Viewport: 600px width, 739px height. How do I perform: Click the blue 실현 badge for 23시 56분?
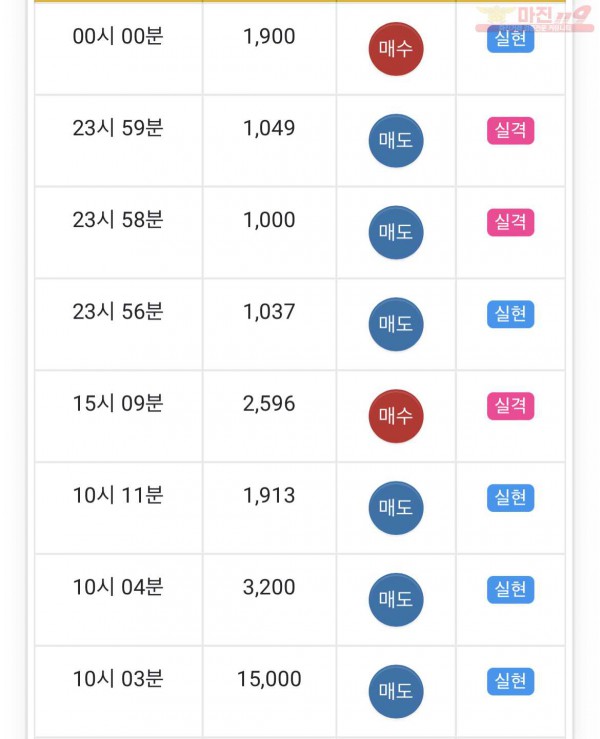510,314
